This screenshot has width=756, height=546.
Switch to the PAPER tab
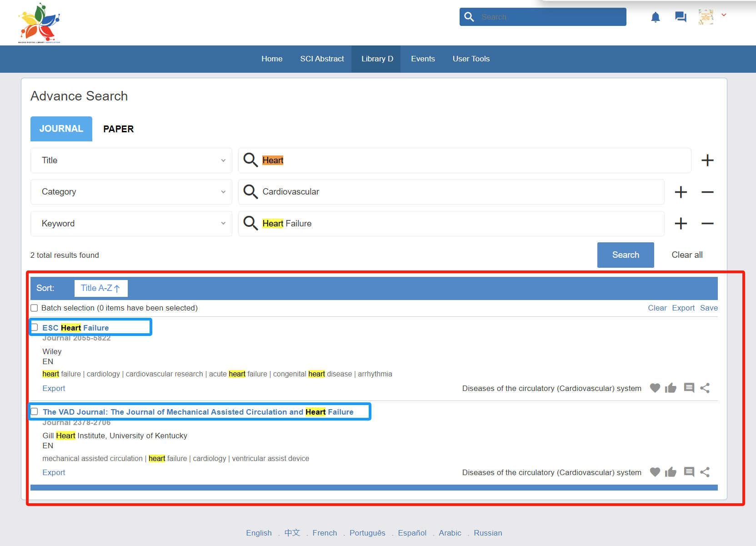point(118,129)
